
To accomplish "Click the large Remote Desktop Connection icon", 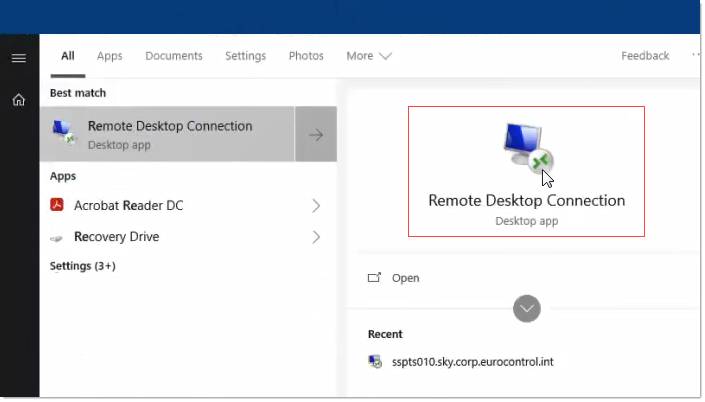I will click(x=526, y=148).
